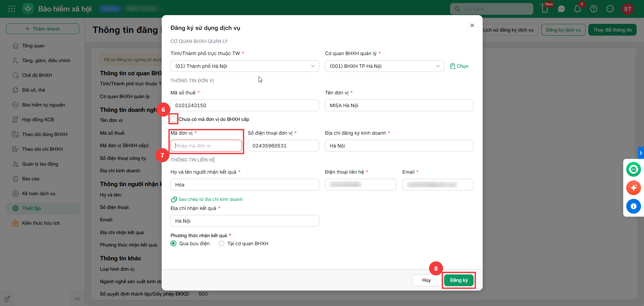Click Đăng ký dịch vụ button behind dialog
This screenshot has width=644, height=306.
[563, 30]
